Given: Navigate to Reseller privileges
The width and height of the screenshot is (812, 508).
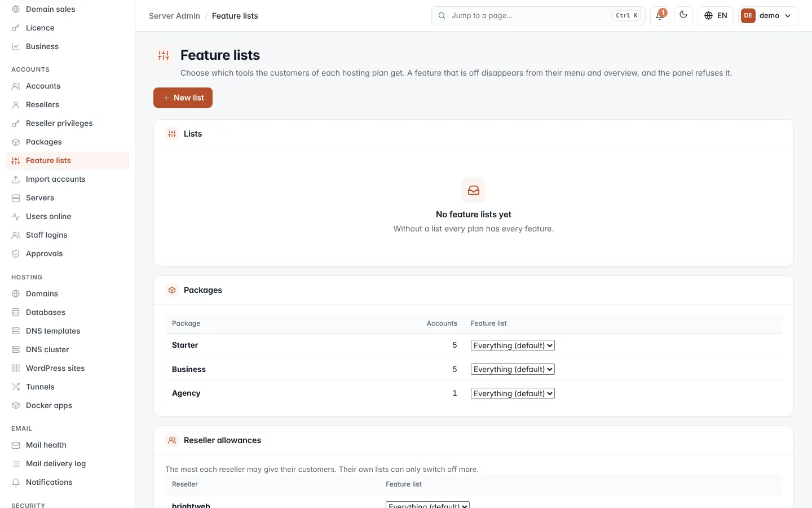Looking at the screenshot, I should [68, 123].
